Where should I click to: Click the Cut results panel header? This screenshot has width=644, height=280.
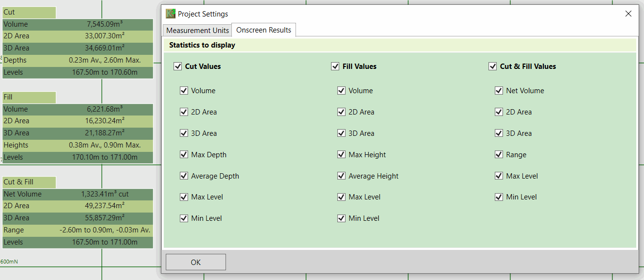click(x=29, y=13)
